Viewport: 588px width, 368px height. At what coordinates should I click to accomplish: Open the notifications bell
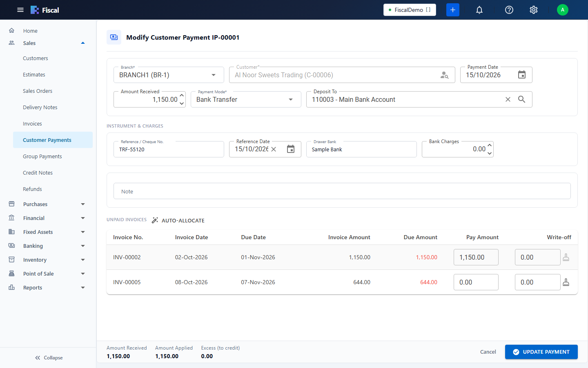coord(479,10)
